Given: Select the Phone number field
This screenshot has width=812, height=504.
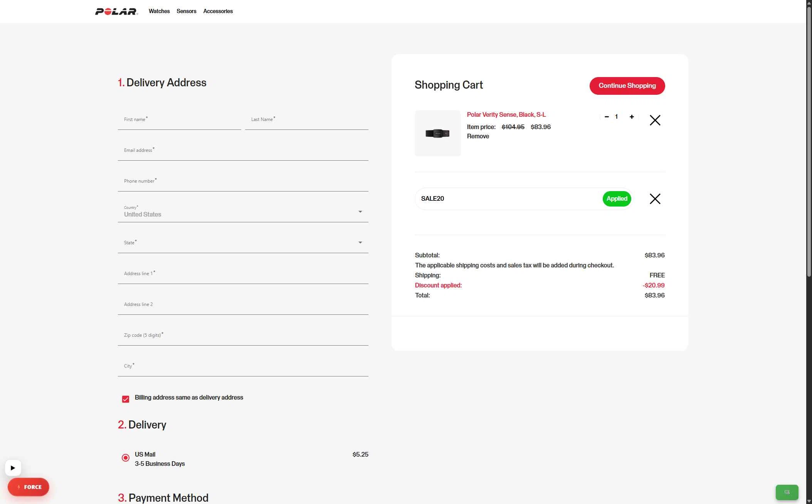Looking at the screenshot, I should tap(243, 181).
